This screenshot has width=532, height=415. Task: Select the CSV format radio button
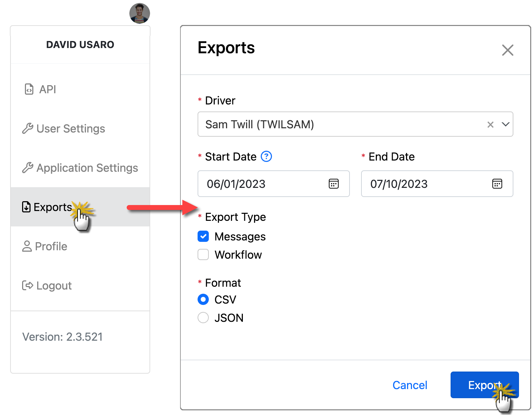203,299
